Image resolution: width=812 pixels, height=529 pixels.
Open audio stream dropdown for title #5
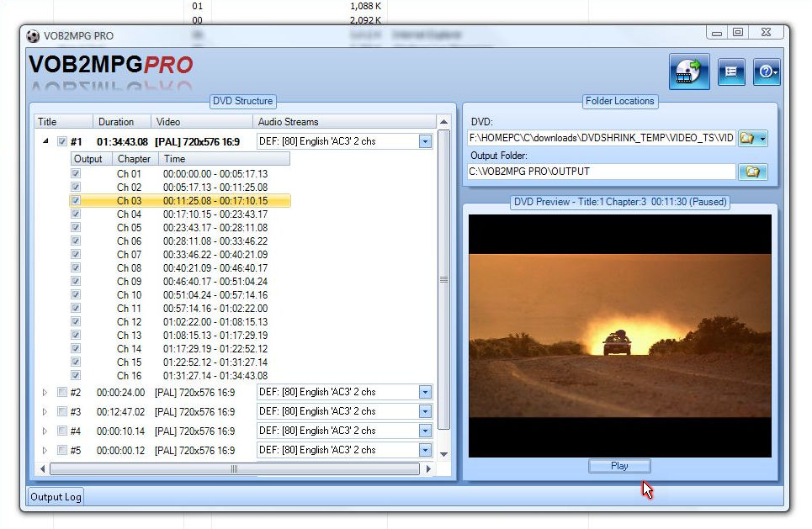[x=425, y=450]
